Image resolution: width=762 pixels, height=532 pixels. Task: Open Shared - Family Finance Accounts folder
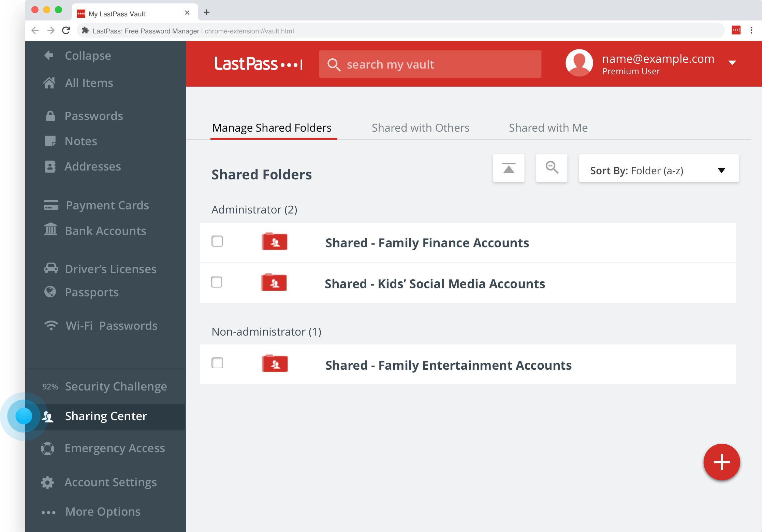tap(468, 242)
